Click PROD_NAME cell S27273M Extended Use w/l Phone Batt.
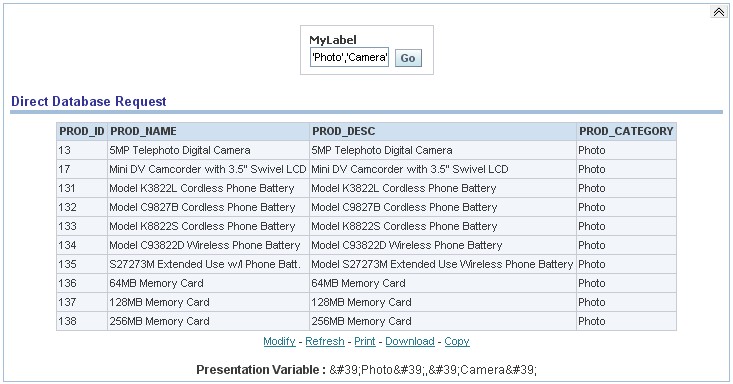This screenshot has height=384, width=733. [x=208, y=264]
